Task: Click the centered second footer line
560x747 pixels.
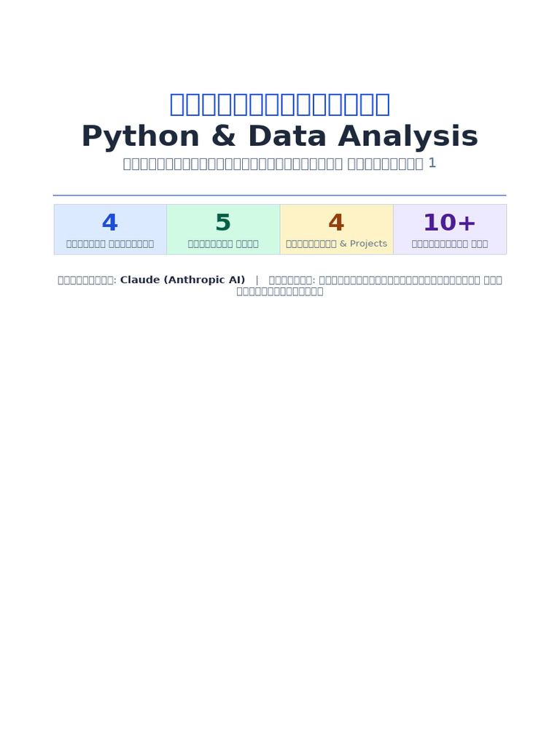Action: pyautogui.click(x=280, y=292)
